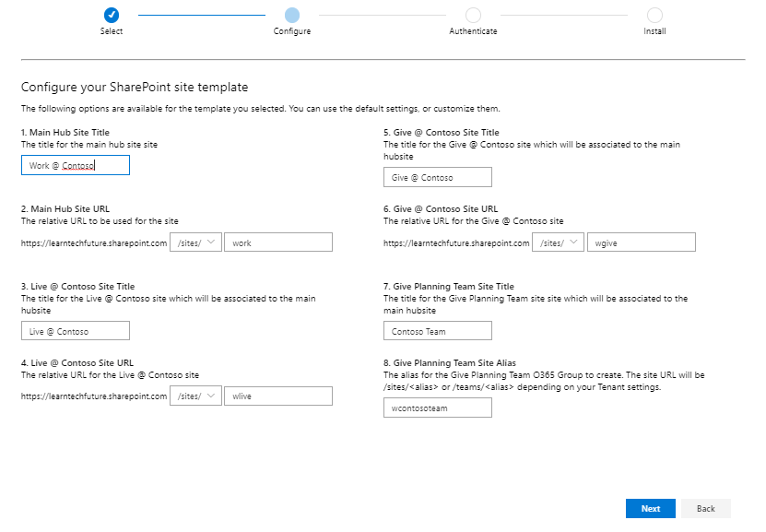Click the URL field containing 'wlive'

[x=278, y=396]
